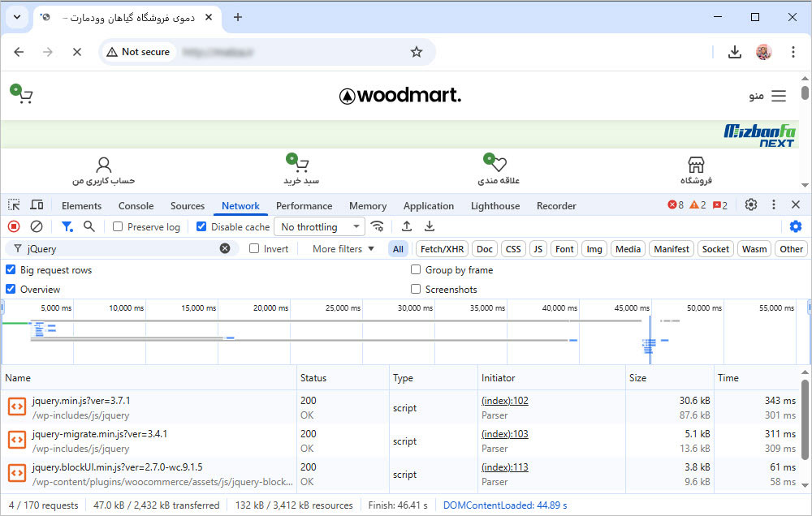
Task: Activate the inspect element picker
Action: [x=14, y=205]
